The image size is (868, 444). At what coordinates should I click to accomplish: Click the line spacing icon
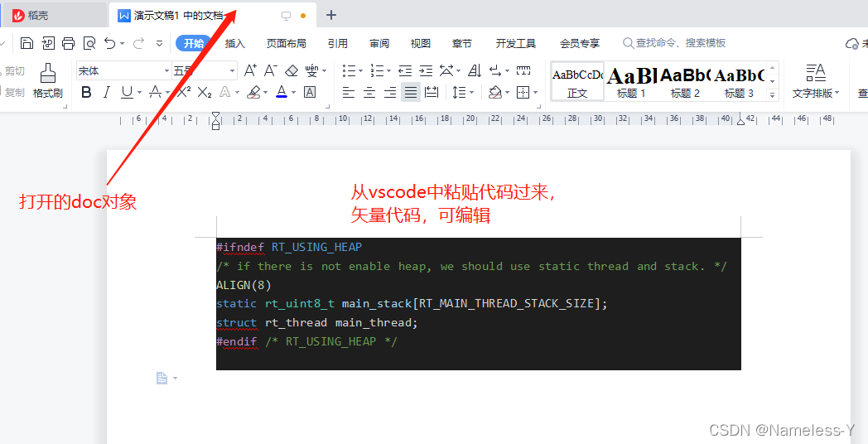[459, 93]
